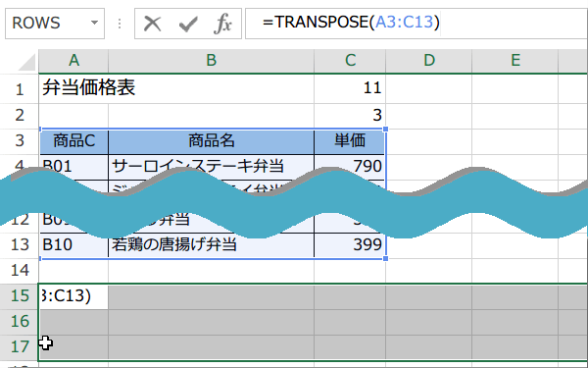Expand the Name Box dropdown arrow
Viewport: 588px width, 368px height.
click(94, 23)
